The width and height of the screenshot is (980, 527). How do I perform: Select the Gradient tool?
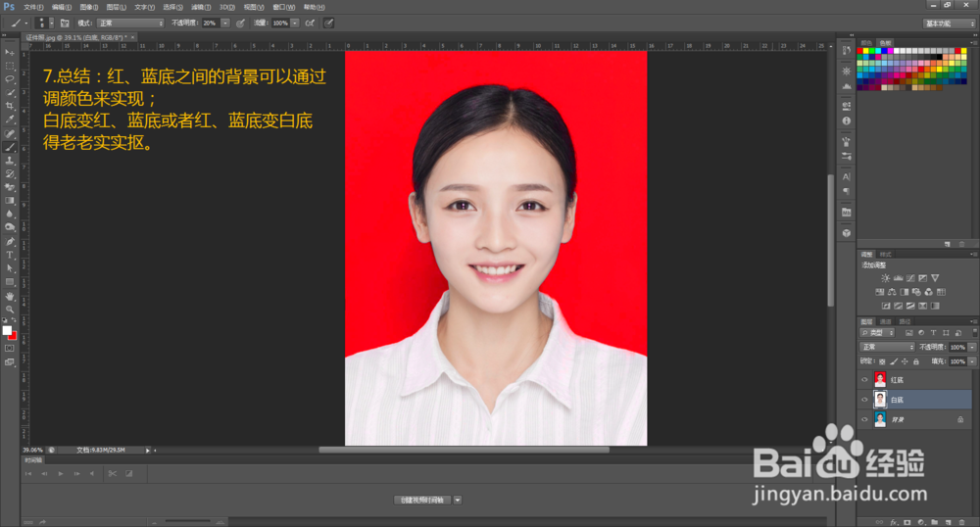click(x=10, y=201)
